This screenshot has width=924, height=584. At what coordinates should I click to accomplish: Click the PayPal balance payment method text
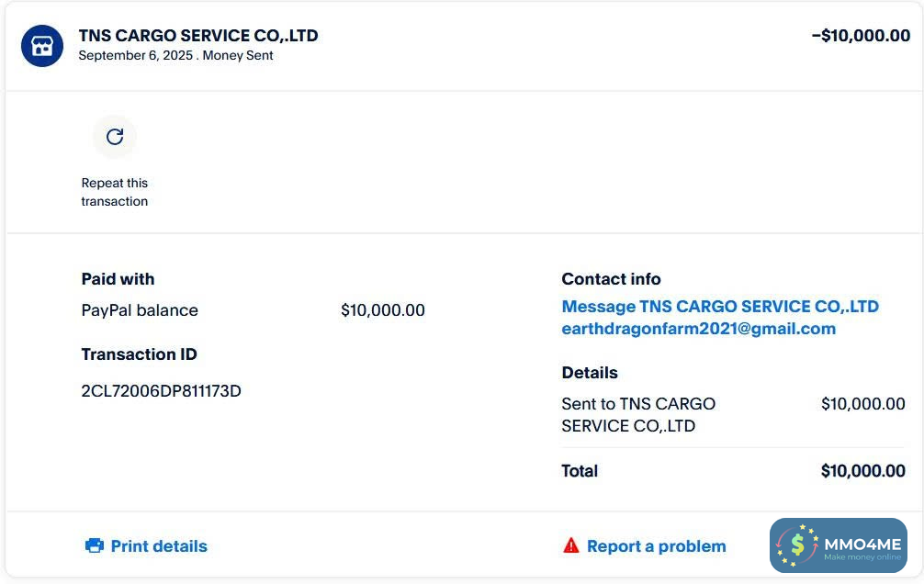click(140, 310)
